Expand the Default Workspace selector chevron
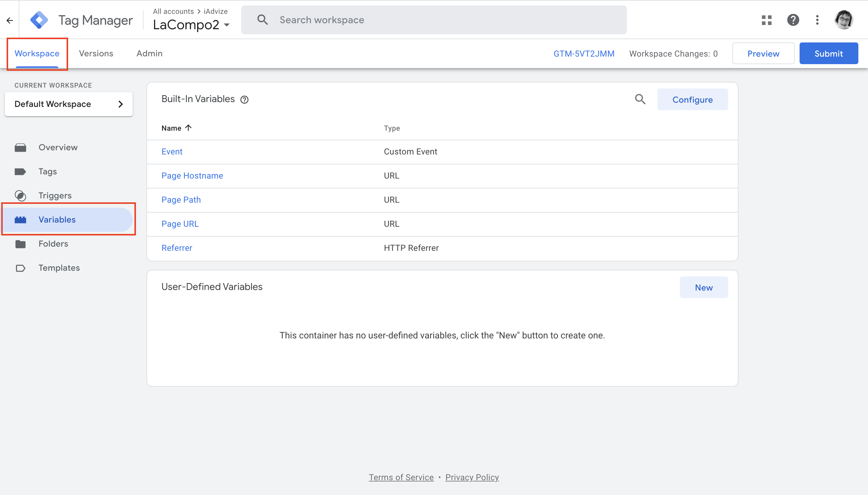The image size is (868, 495). [x=121, y=104]
